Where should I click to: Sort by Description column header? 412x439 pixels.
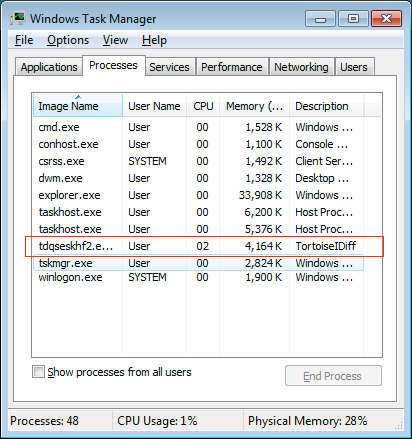pos(326,106)
